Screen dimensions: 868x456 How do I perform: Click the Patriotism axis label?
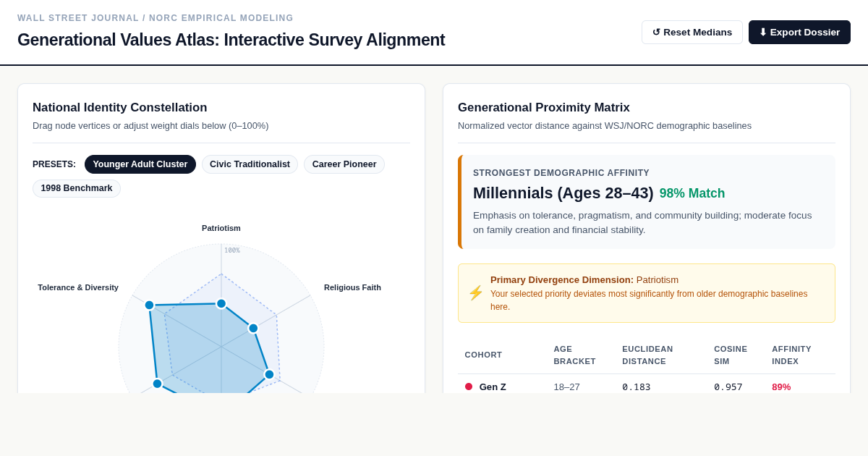[221, 228]
